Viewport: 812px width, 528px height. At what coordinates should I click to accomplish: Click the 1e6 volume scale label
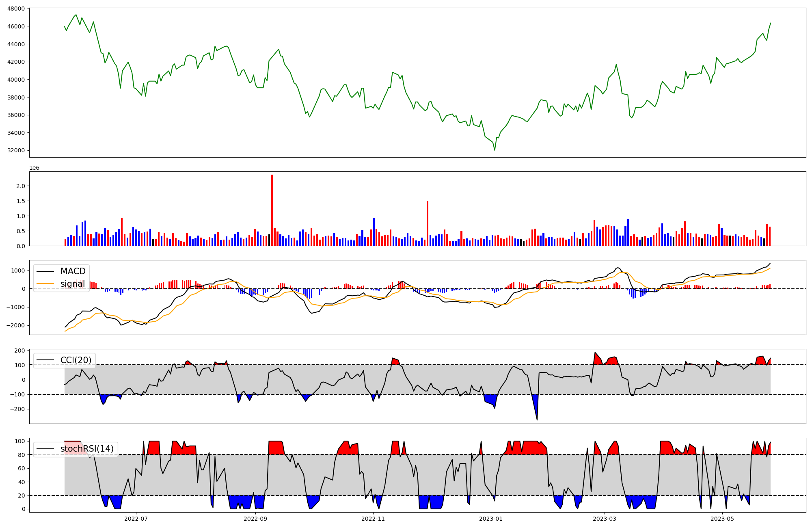pos(34,168)
